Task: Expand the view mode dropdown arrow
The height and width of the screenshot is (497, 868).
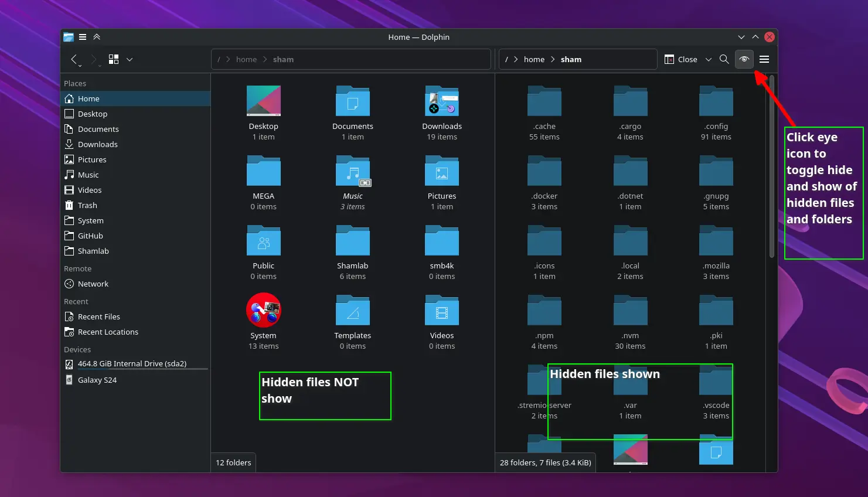Action: [x=129, y=59]
